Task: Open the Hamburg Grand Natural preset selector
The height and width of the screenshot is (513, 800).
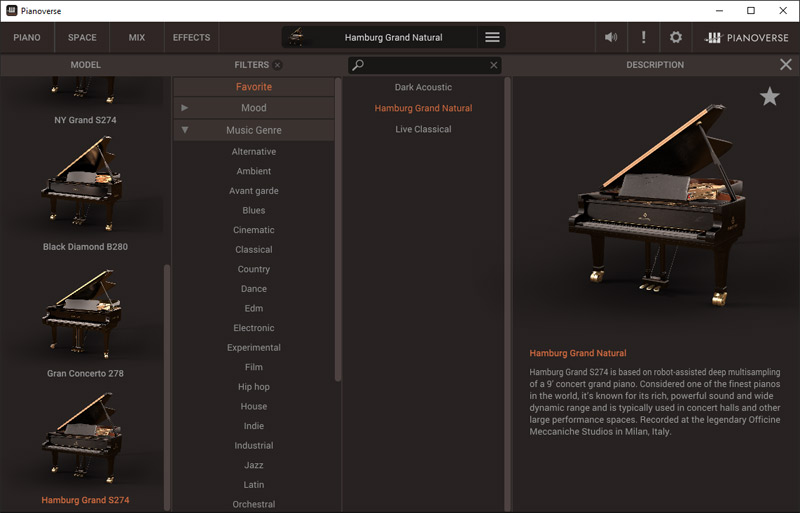Action: click(393, 38)
